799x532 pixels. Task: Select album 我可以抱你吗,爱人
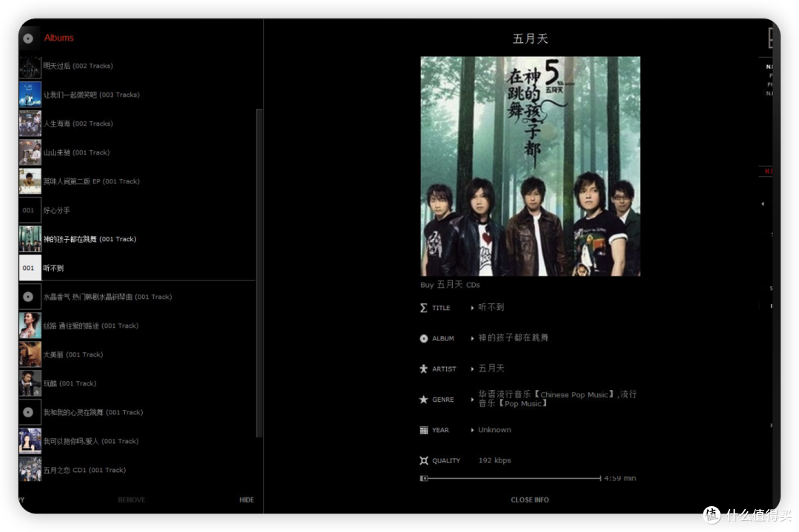point(91,441)
